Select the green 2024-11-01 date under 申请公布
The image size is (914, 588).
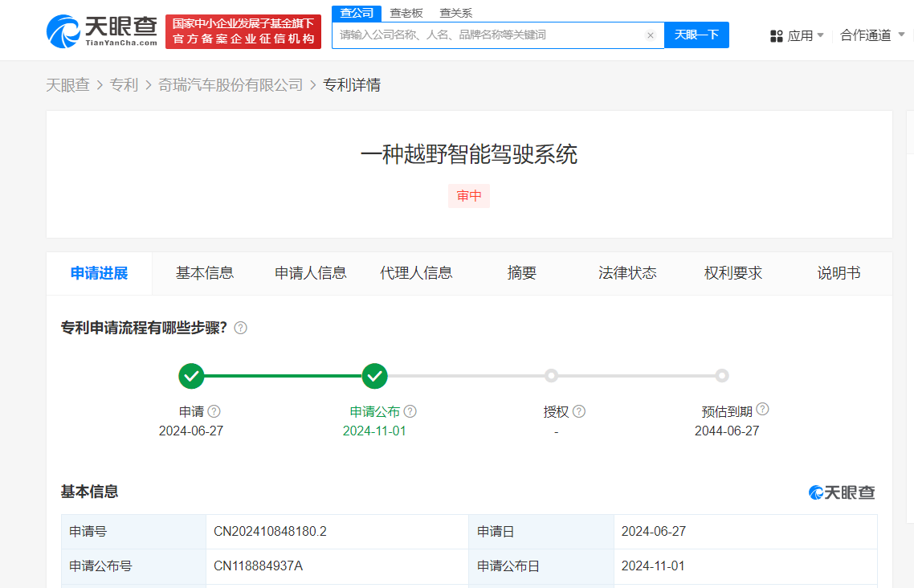tap(374, 431)
